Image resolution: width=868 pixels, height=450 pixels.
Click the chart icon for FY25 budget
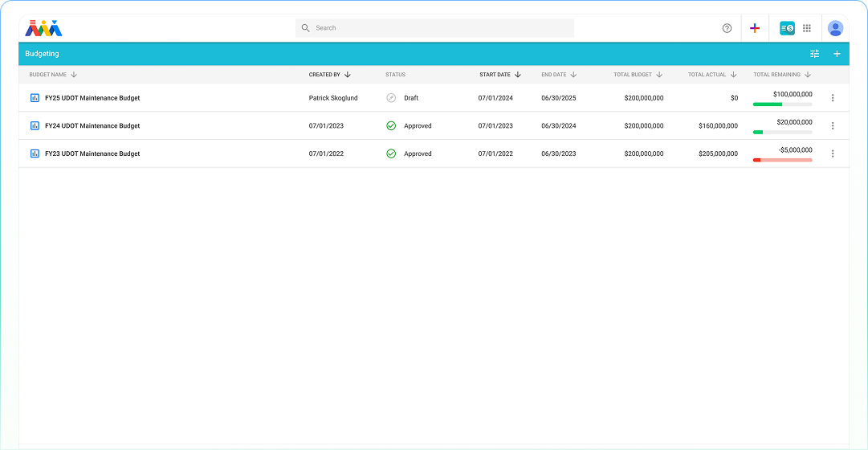(x=35, y=98)
